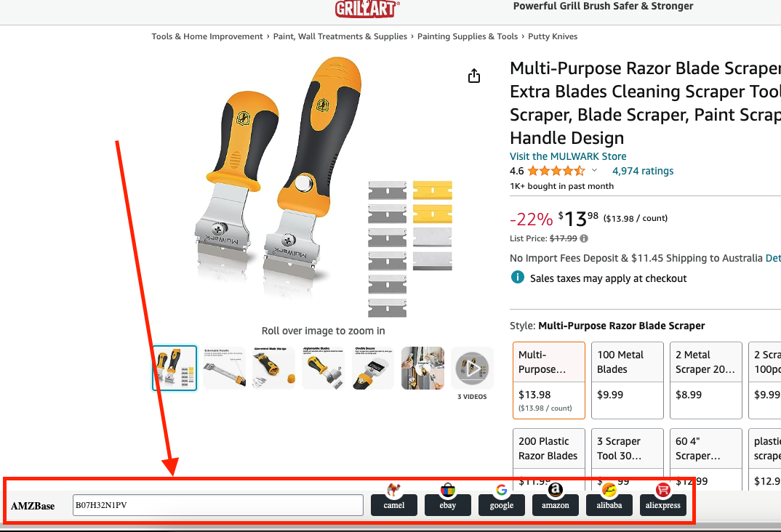
Task: Go to Tools & Home Improvement breadcrumb
Action: pos(207,36)
